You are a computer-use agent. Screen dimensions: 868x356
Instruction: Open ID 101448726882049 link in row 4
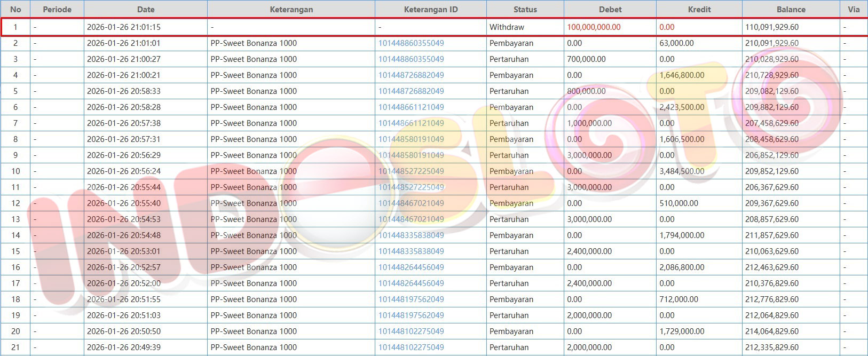[411, 75]
